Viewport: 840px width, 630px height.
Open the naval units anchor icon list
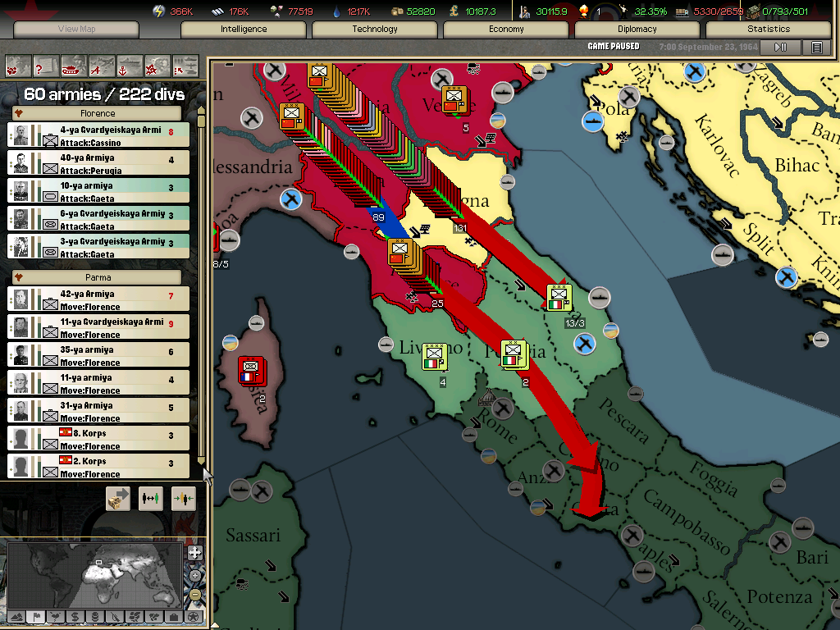point(129,65)
